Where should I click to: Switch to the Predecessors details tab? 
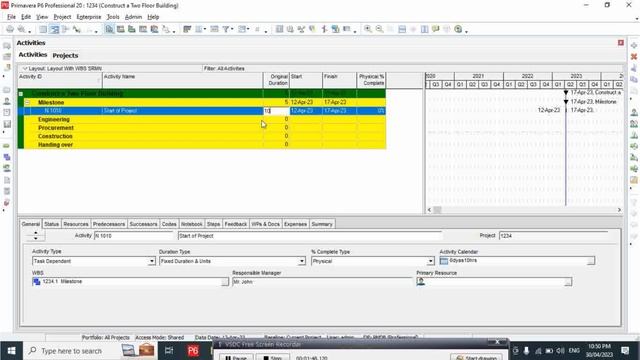(x=109, y=224)
